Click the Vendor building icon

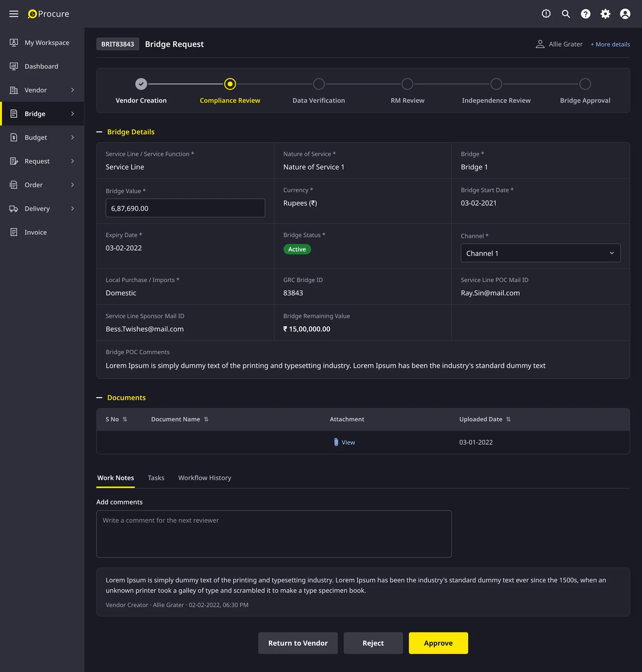click(14, 90)
